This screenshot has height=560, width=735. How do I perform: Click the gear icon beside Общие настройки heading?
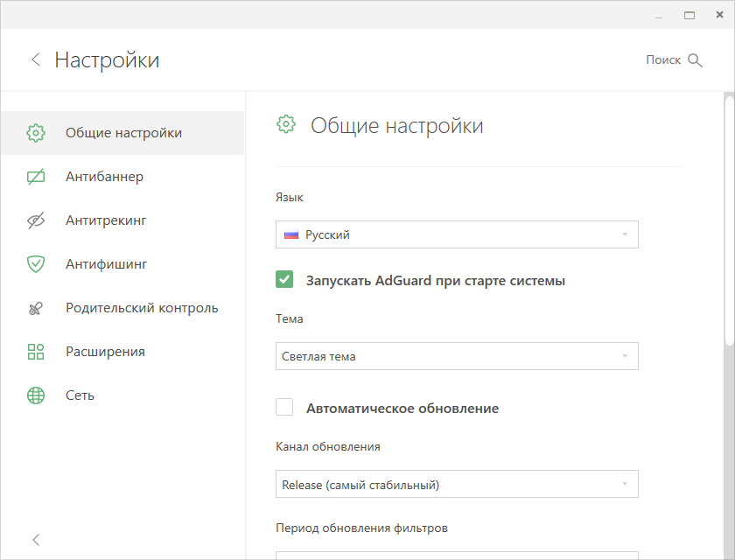285,124
